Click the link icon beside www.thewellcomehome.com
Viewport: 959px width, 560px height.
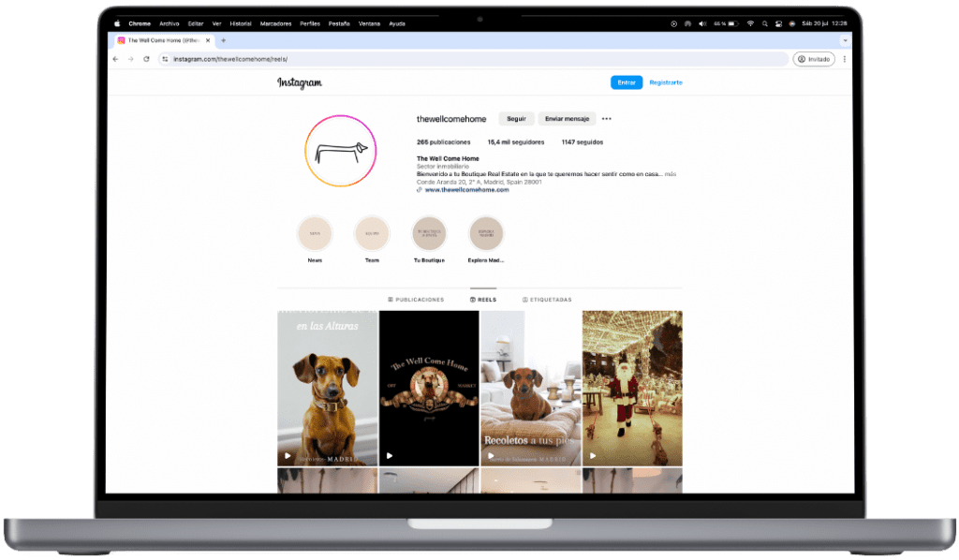420,190
